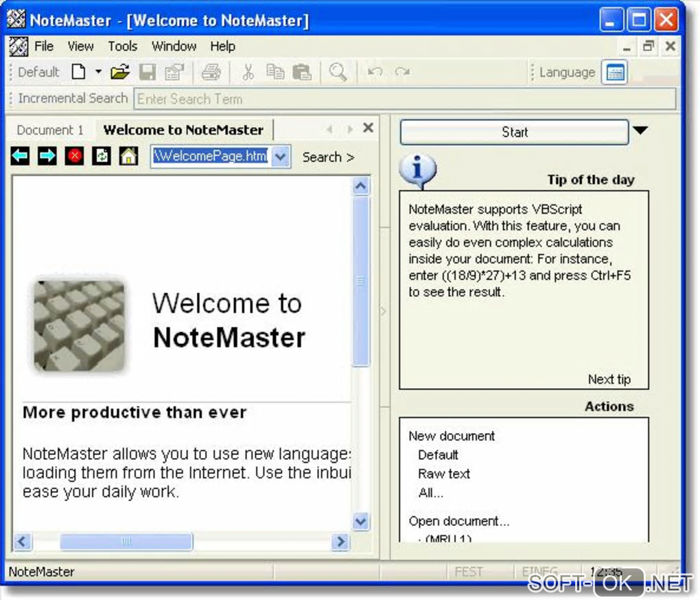Minimize the inner document window
700x600 pixels.
tap(627, 47)
